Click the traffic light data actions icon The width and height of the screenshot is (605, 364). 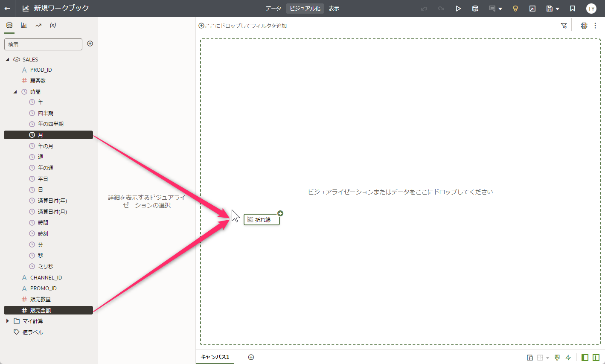(584, 26)
